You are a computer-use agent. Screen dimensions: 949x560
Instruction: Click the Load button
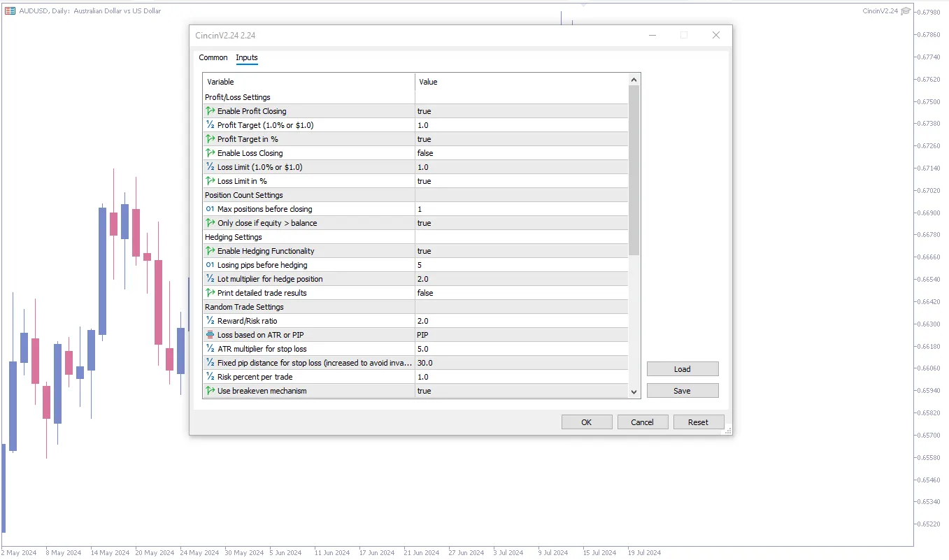[x=682, y=369]
